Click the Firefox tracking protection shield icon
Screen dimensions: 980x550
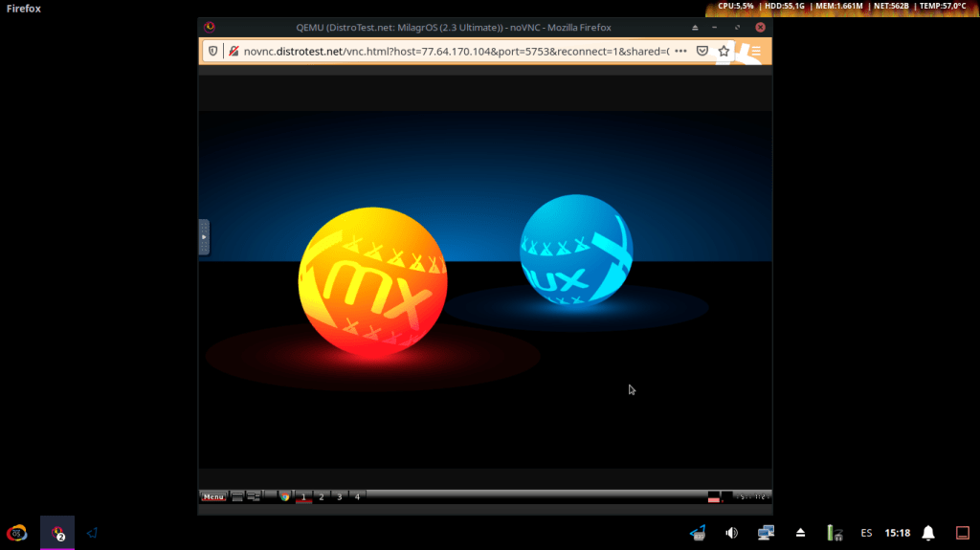tap(212, 51)
